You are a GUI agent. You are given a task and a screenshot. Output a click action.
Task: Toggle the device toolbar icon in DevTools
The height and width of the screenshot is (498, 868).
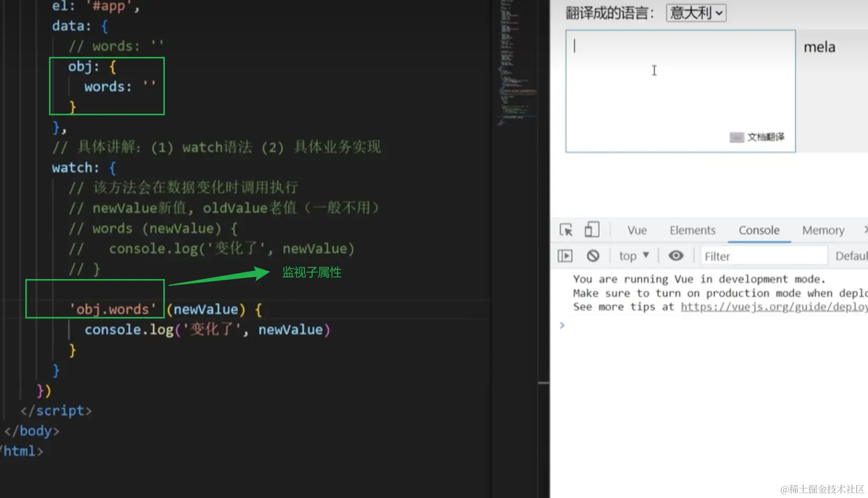click(x=592, y=230)
